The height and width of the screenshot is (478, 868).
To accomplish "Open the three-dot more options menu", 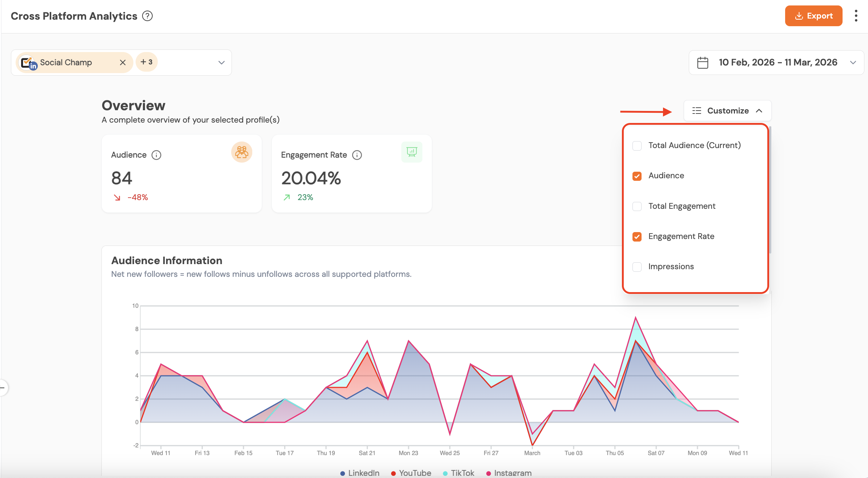I will coord(856,16).
